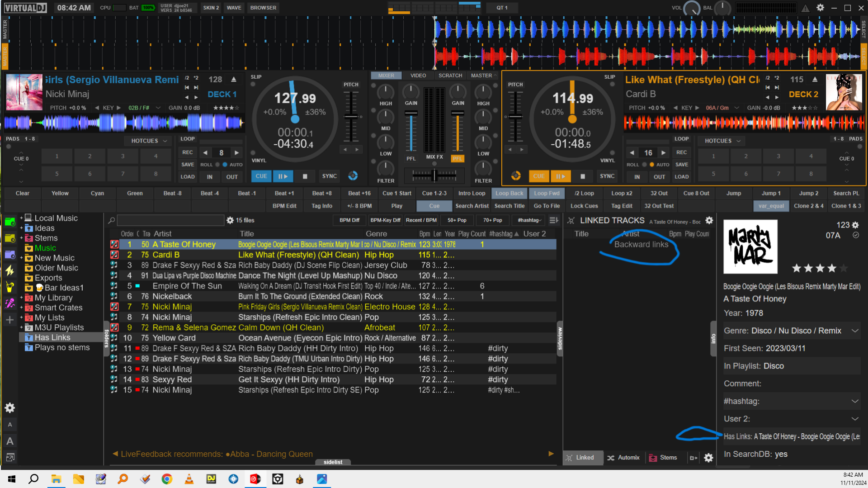The height and width of the screenshot is (488, 868).
Task: Eject track from Deck 2
Action: tap(815, 80)
